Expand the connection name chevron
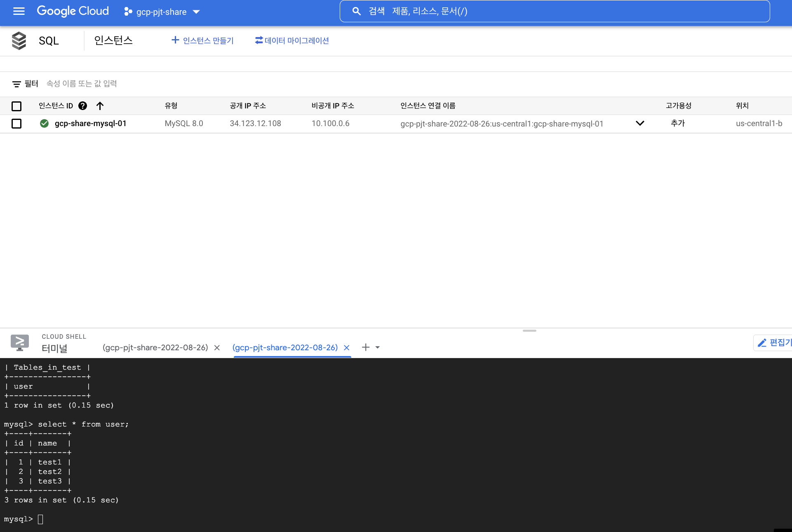The width and height of the screenshot is (792, 532). [640, 123]
